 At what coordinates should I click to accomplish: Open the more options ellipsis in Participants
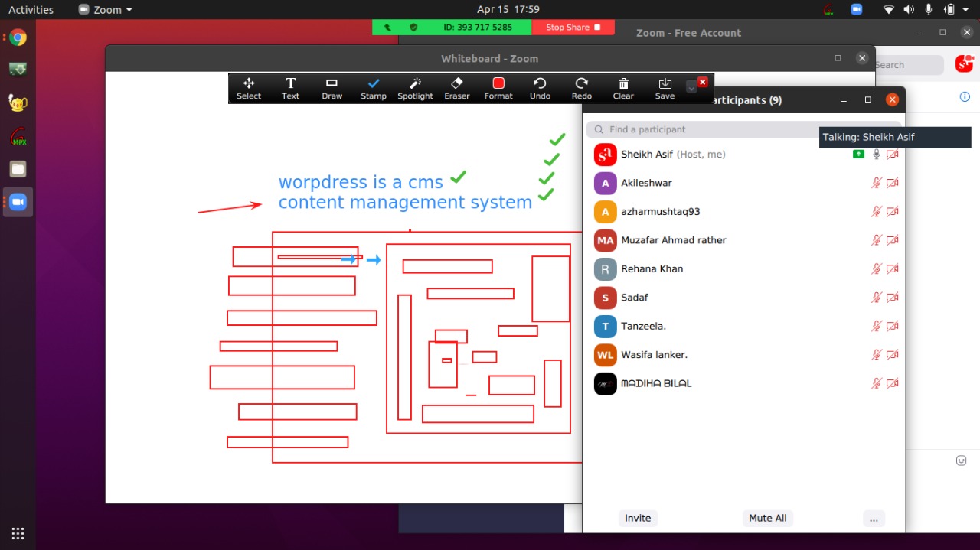click(874, 518)
